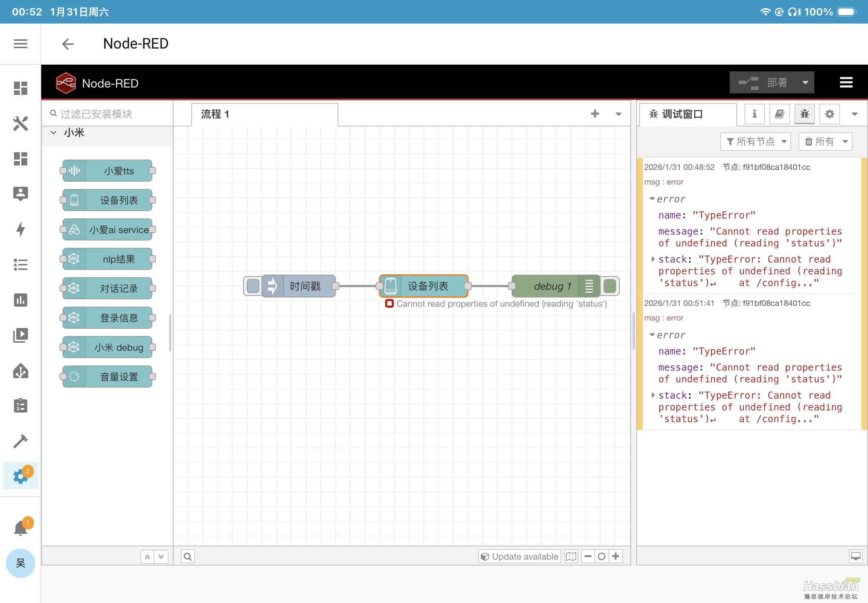The height and width of the screenshot is (603, 868).
Task: Click the Update available button
Action: [x=519, y=556]
